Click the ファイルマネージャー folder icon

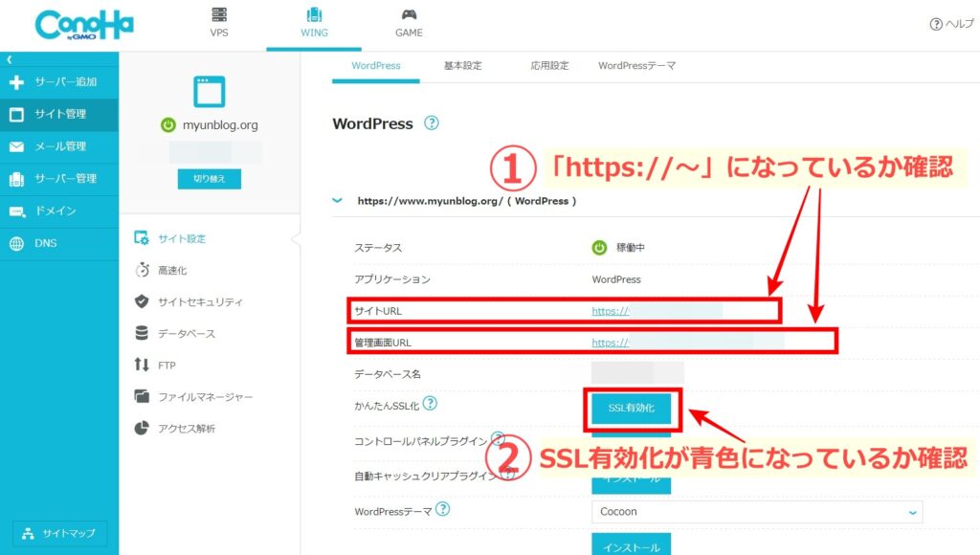pos(142,396)
